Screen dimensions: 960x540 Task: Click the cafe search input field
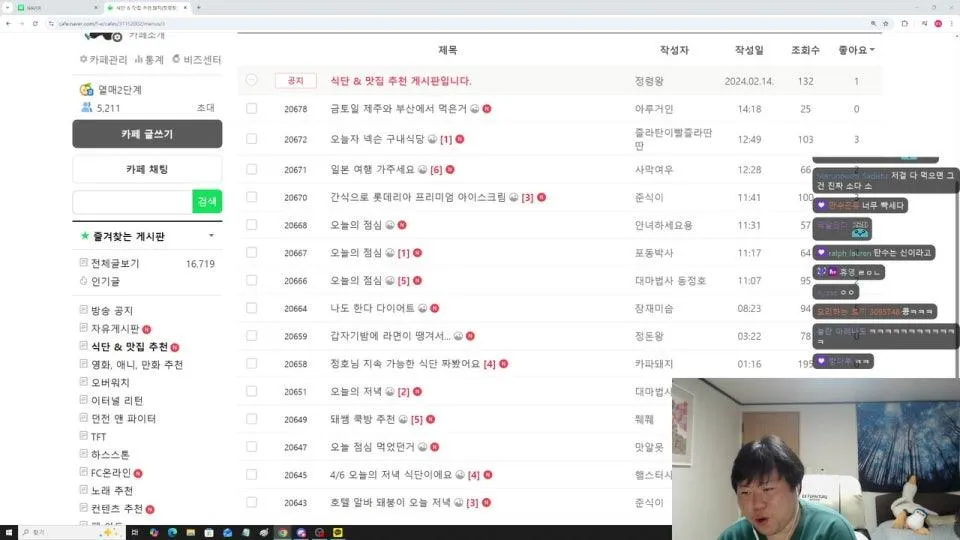132,201
